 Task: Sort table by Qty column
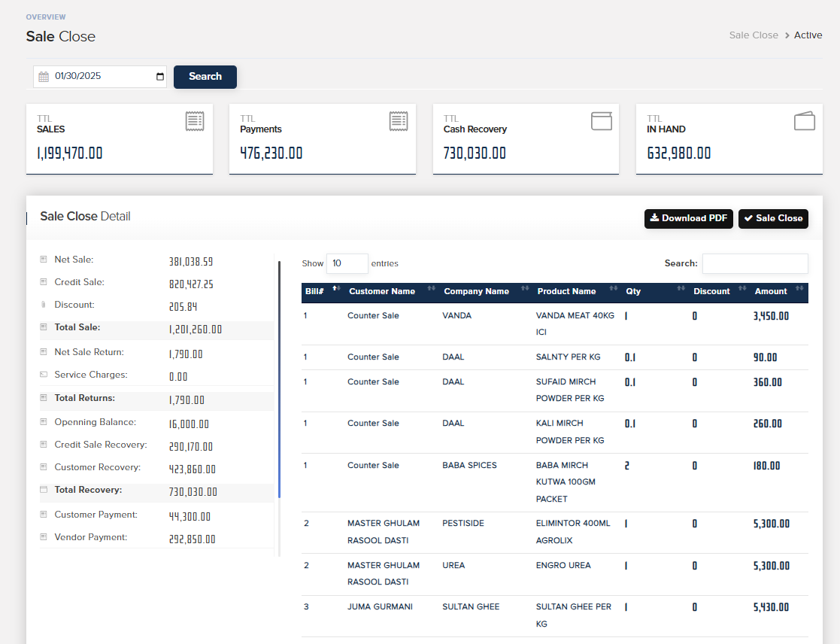[x=655, y=291]
